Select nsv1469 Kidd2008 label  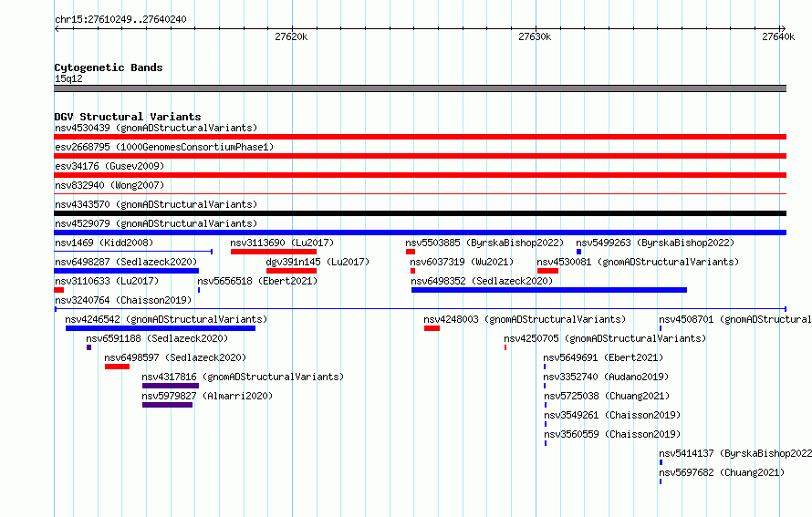[x=104, y=243]
